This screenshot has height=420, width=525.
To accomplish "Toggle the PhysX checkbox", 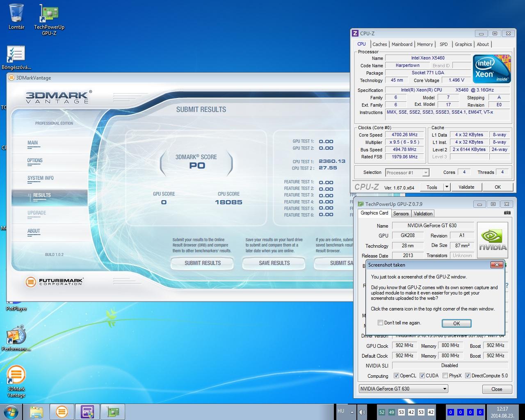I will point(445,376).
